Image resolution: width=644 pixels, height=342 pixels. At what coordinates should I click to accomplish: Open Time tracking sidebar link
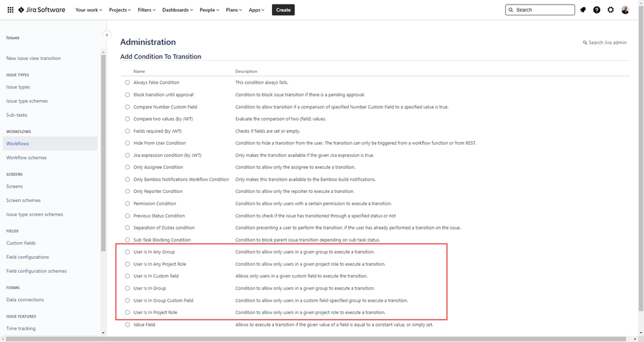pos(21,328)
